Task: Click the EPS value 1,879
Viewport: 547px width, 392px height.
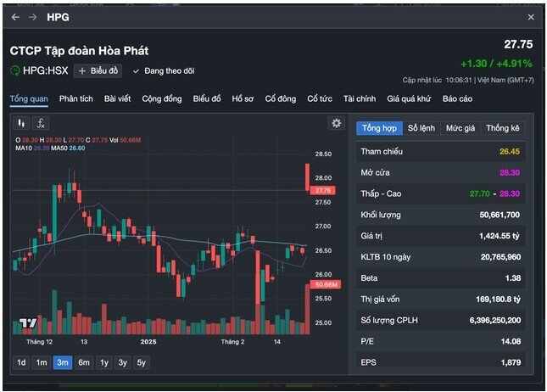Action: (x=511, y=362)
